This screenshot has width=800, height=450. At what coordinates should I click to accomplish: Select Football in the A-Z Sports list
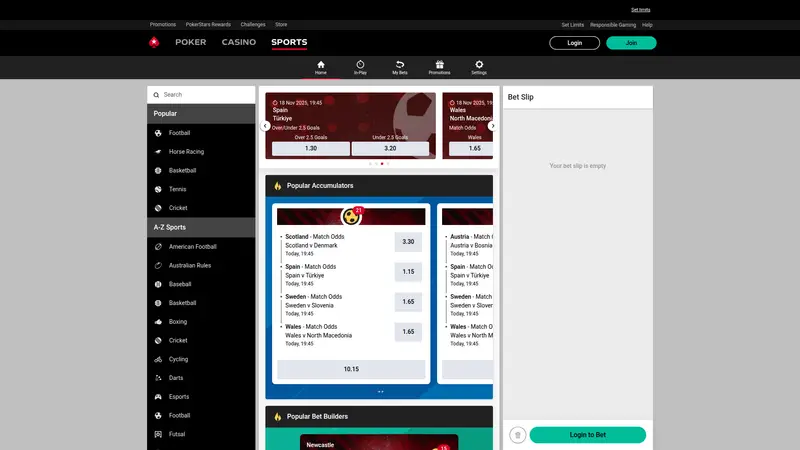click(x=201, y=415)
